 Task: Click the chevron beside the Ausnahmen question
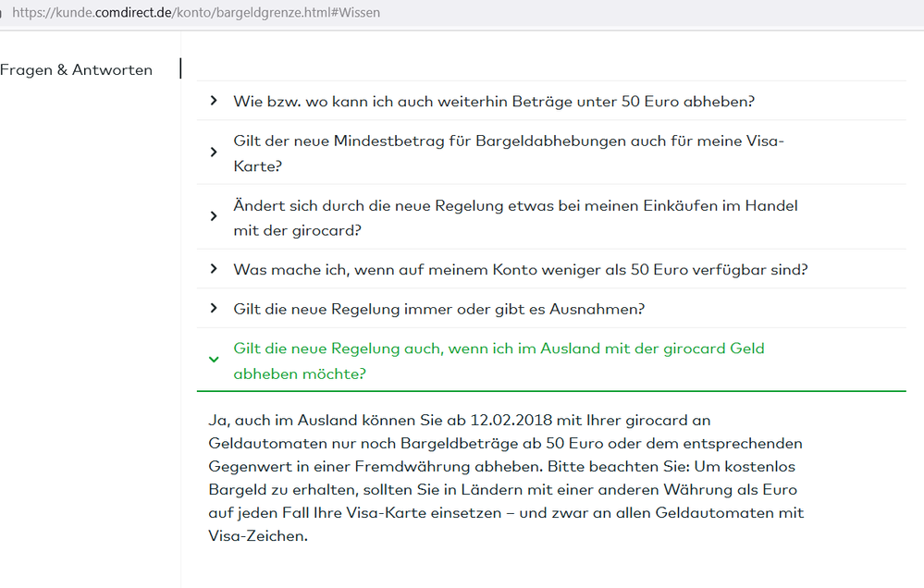[x=214, y=309]
